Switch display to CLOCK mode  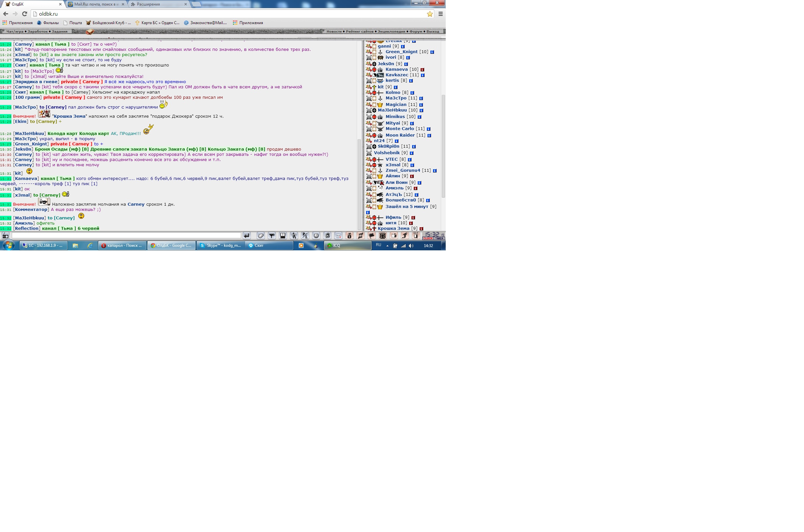[x=428, y=239]
